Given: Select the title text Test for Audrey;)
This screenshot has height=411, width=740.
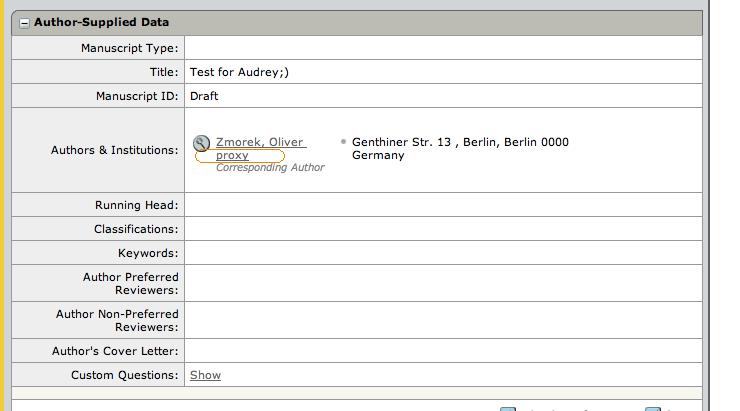Looking at the screenshot, I should pos(239,72).
